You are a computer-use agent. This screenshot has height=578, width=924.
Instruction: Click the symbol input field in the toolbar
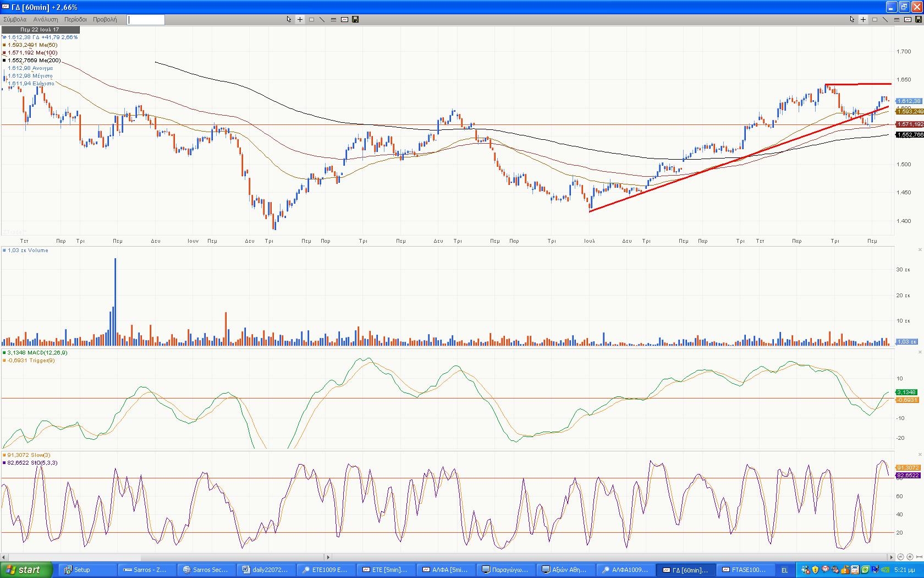(x=146, y=20)
